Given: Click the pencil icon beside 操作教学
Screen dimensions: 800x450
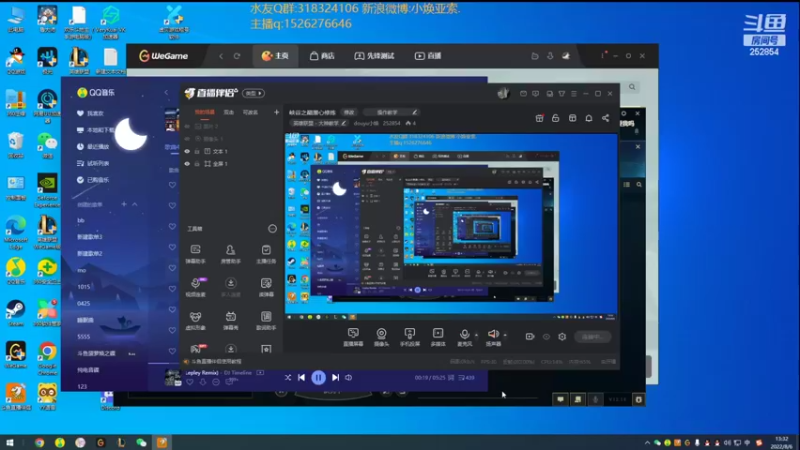Looking at the screenshot, I should coord(415,112).
